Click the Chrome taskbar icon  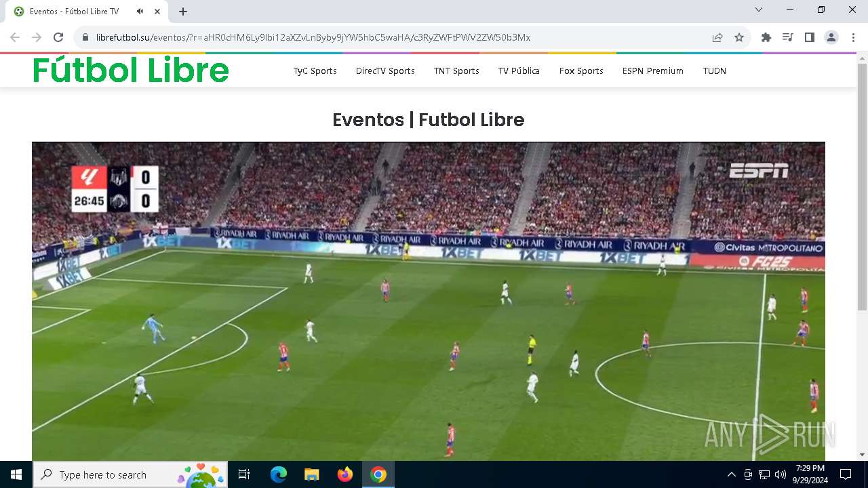378,474
